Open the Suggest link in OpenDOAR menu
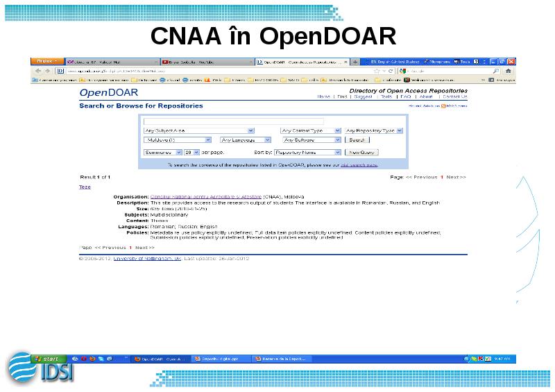This screenshot has width=555, height=392. (x=363, y=96)
